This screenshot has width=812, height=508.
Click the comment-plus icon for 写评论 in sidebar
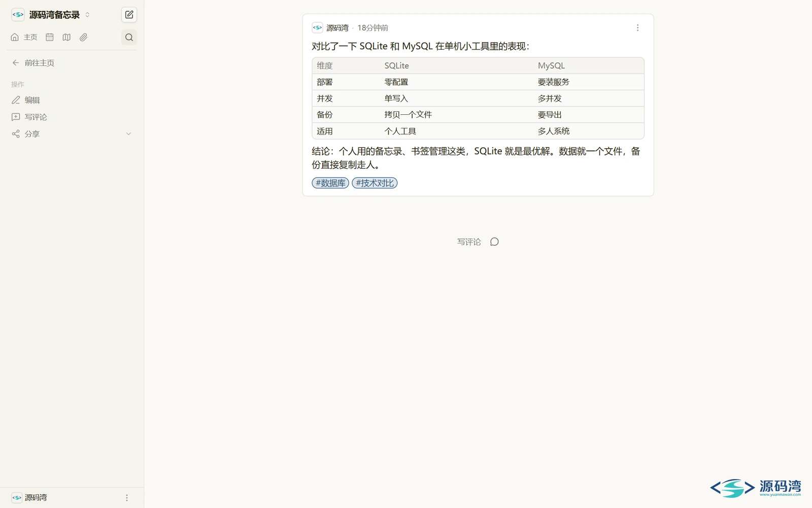click(x=16, y=117)
